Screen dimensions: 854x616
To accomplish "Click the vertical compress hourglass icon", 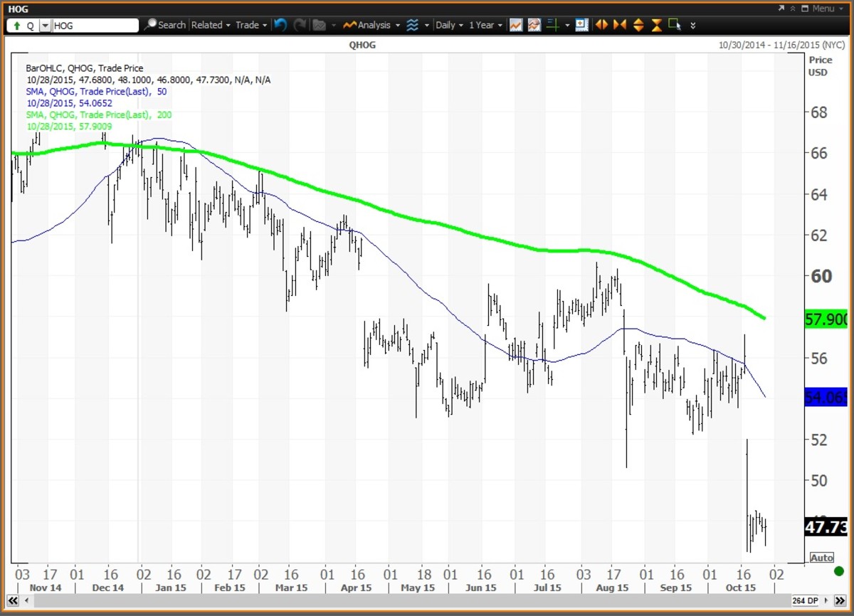I will click(x=656, y=25).
